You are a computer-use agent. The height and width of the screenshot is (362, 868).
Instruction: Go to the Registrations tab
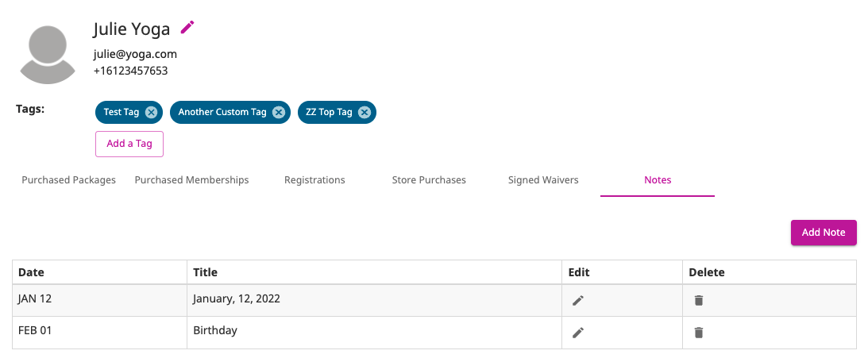point(314,180)
